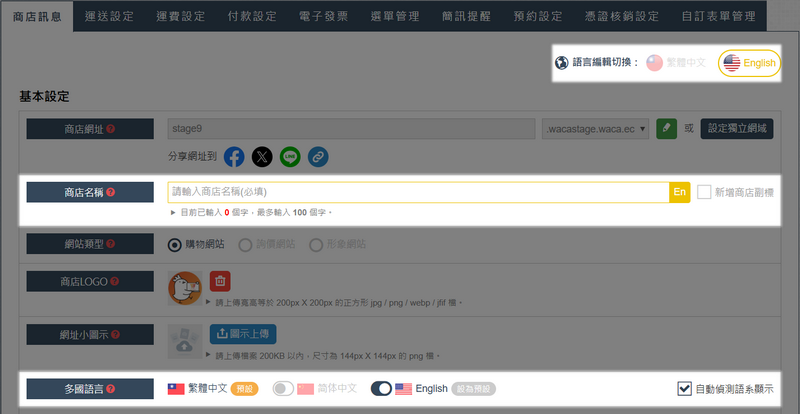Switch to 憑證核銷設定 tab
This screenshot has width=800, height=414.
tap(622, 16)
